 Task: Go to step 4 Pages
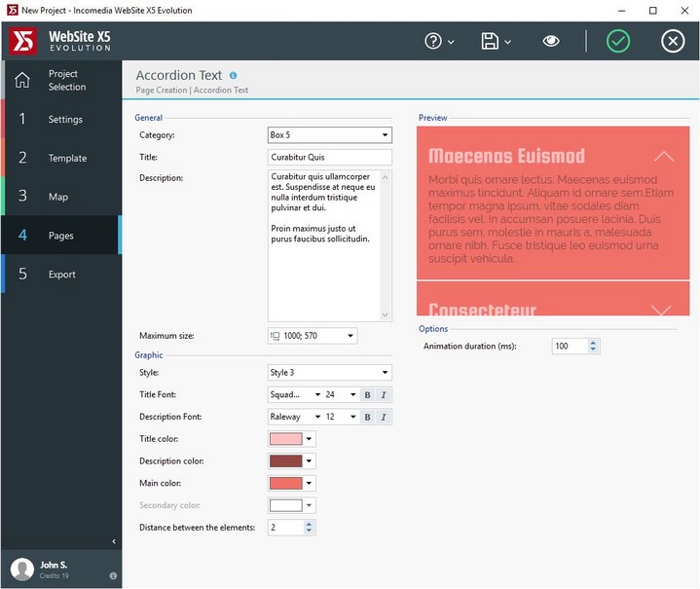(61, 235)
